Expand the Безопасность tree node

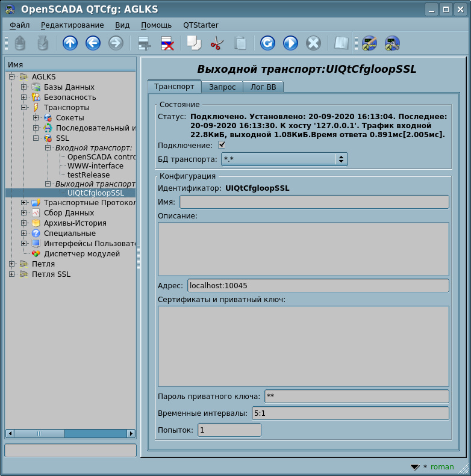[x=23, y=97]
